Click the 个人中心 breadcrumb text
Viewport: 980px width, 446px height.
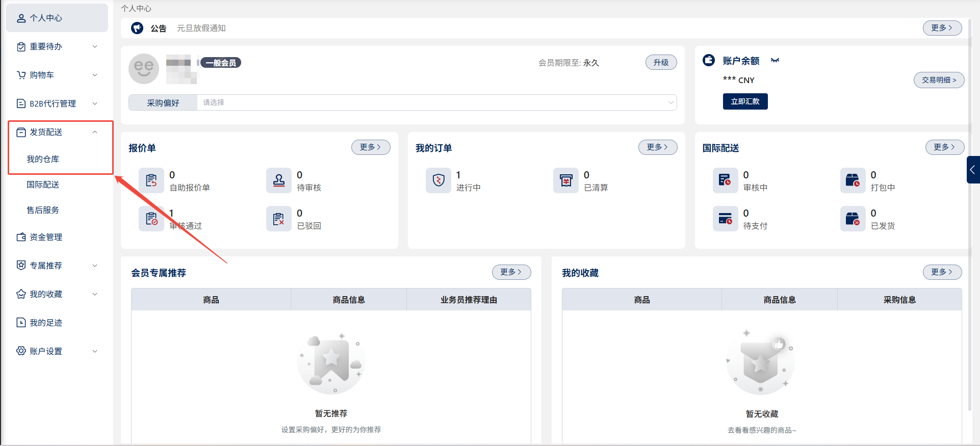click(x=136, y=9)
